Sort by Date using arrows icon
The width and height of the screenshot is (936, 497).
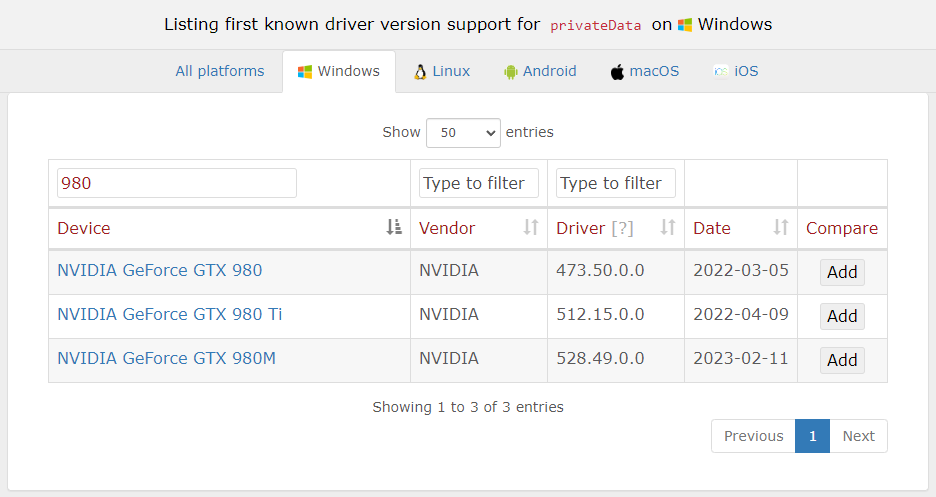780,227
